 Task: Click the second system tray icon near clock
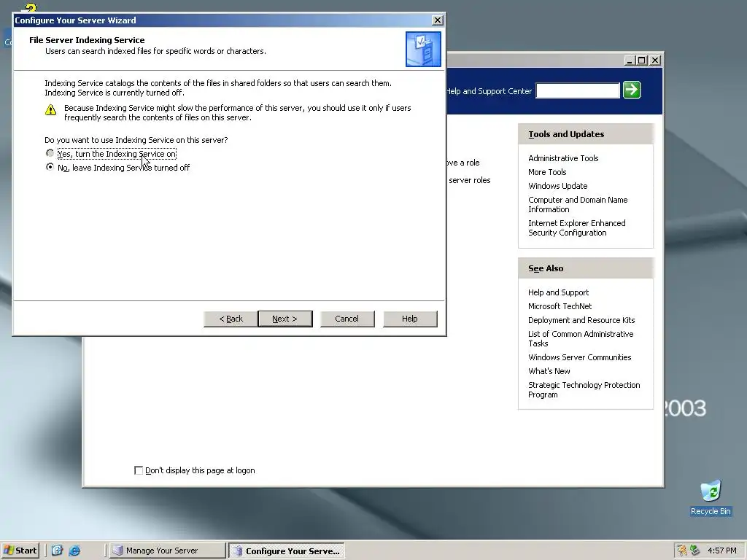pos(695,551)
